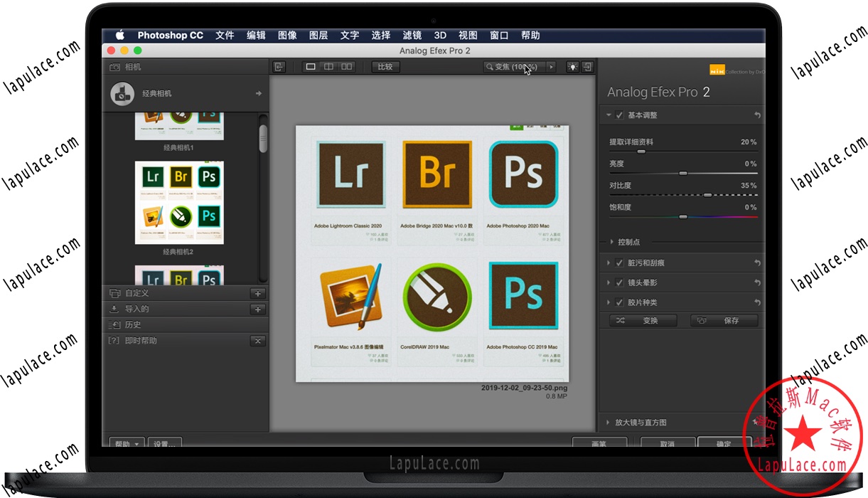868x498 pixels.
Task: Switch to side-by-side comparison view icon
Action: [x=345, y=66]
